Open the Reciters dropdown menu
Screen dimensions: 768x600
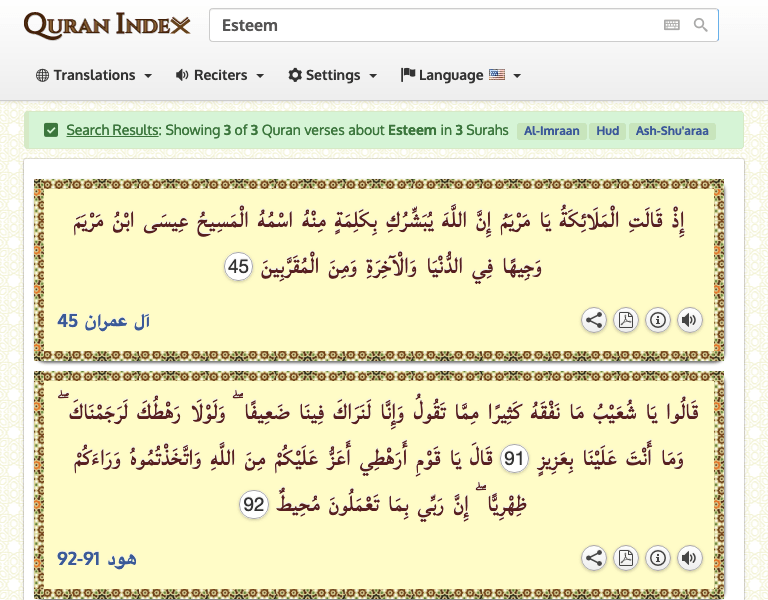tap(219, 75)
